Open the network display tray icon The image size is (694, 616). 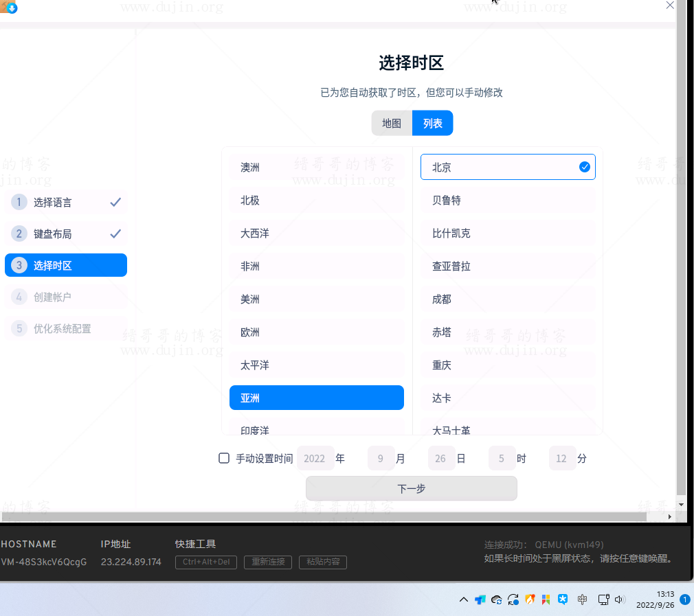604,600
